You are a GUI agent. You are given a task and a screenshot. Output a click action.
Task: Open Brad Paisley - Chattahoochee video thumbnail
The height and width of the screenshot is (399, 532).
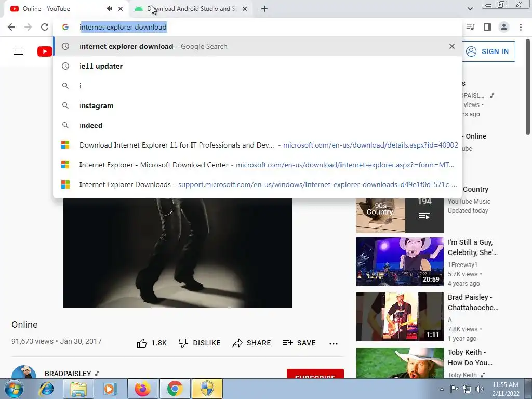coord(400,316)
